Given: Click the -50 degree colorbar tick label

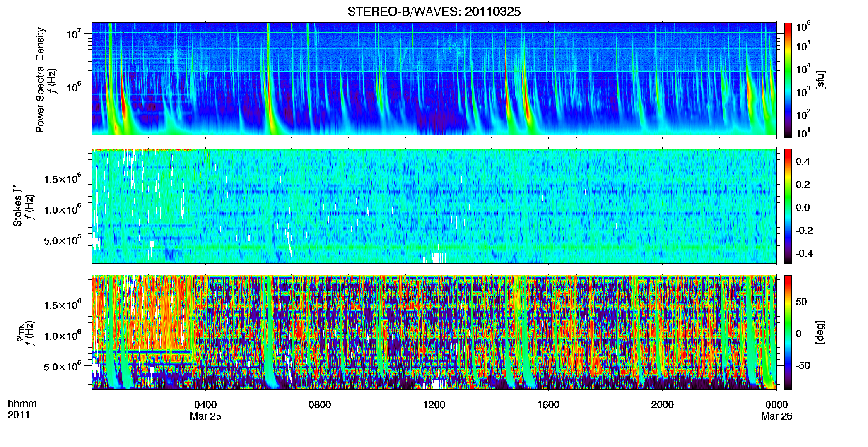Looking at the screenshot, I should pos(803,365).
